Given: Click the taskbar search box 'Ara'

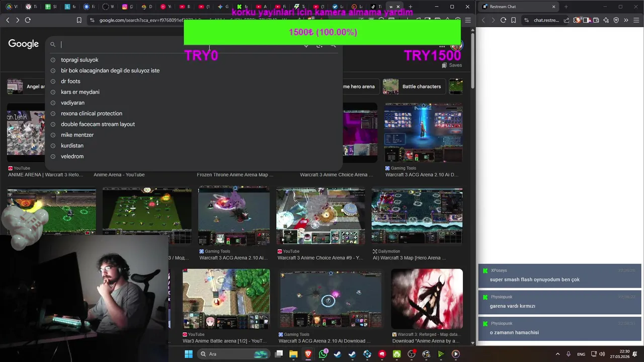Looking at the screenshot, I should point(233,354).
